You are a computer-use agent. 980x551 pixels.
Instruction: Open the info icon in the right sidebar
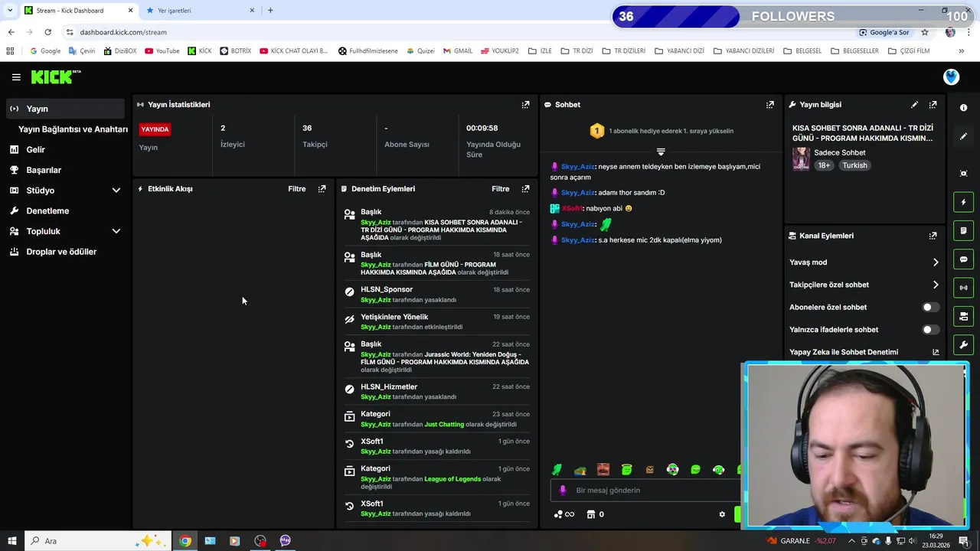[x=963, y=108]
